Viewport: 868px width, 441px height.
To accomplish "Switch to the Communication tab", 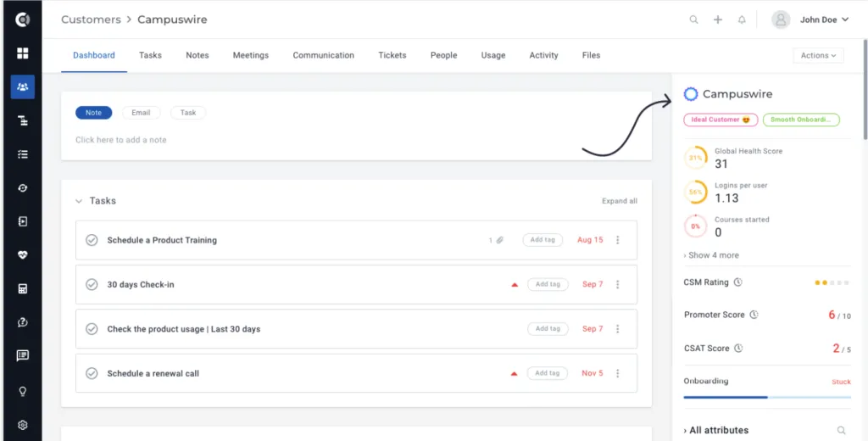I will [x=323, y=55].
